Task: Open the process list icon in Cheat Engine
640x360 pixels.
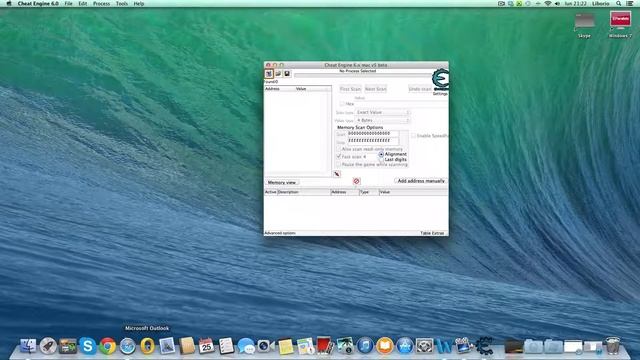Action: [269, 74]
